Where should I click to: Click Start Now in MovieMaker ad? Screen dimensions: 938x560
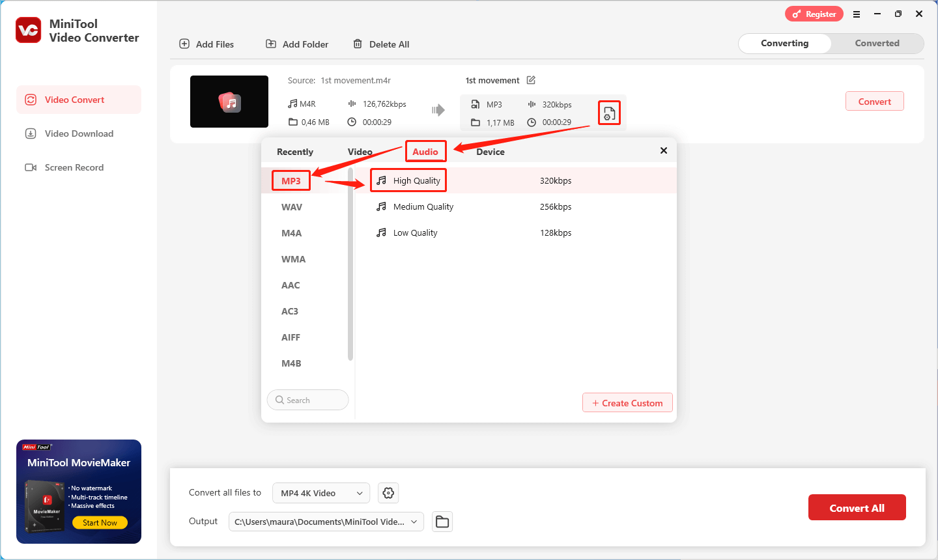(100, 523)
